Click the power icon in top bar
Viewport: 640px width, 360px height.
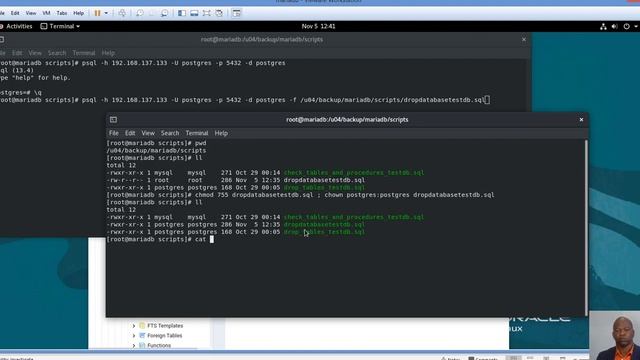point(627,27)
